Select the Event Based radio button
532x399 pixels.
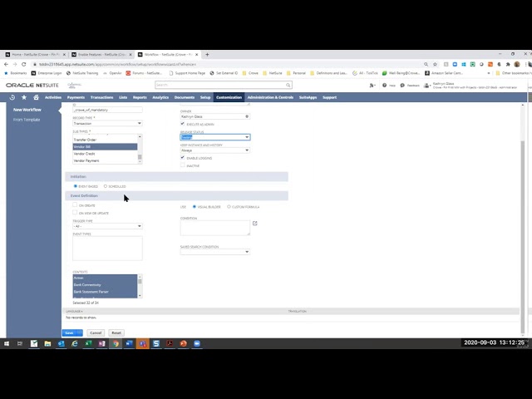point(76,186)
